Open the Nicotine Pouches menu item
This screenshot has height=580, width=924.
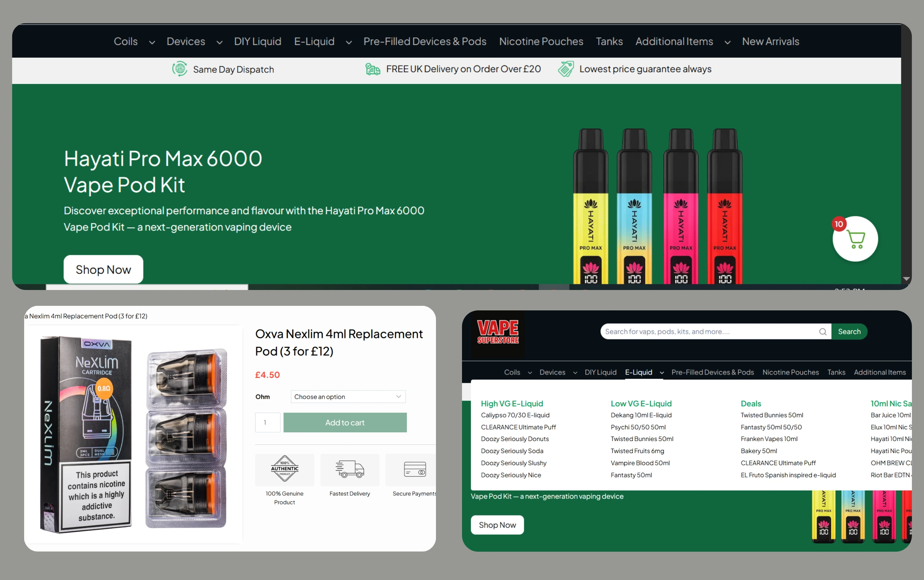point(541,42)
